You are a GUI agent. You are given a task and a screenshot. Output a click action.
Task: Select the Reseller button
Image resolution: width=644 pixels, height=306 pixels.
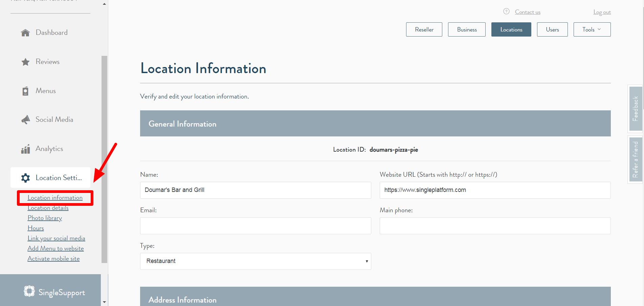(x=424, y=29)
